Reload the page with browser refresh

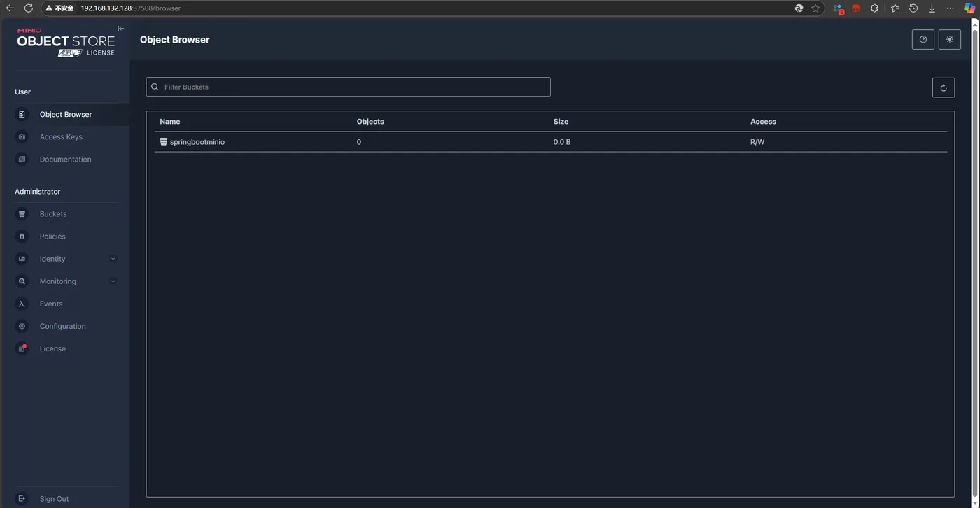(28, 8)
